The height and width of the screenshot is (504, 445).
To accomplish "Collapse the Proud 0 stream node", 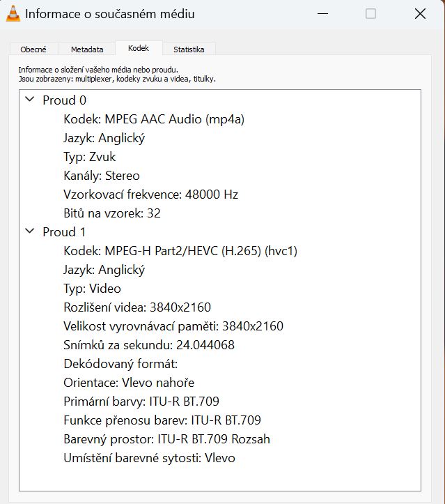I will (x=30, y=99).
